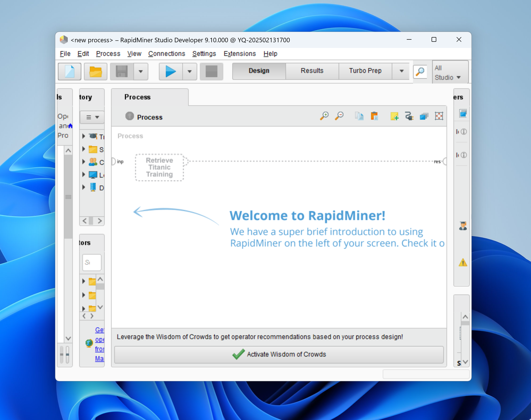The height and width of the screenshot is (420, 531).
Task: Click the arrange operators blue boxes icon
Action: pyautogui.click(x=424, y=116)
